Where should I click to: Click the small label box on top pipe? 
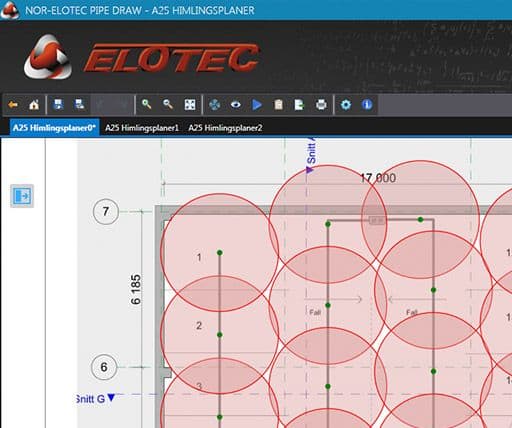tap(376, 220)
